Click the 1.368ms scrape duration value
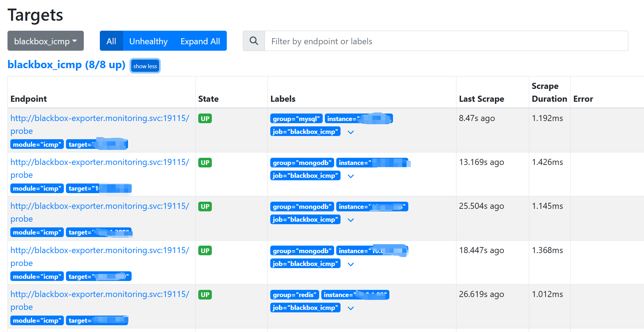This screenshot has width=644, height=332. coord(547,250)
